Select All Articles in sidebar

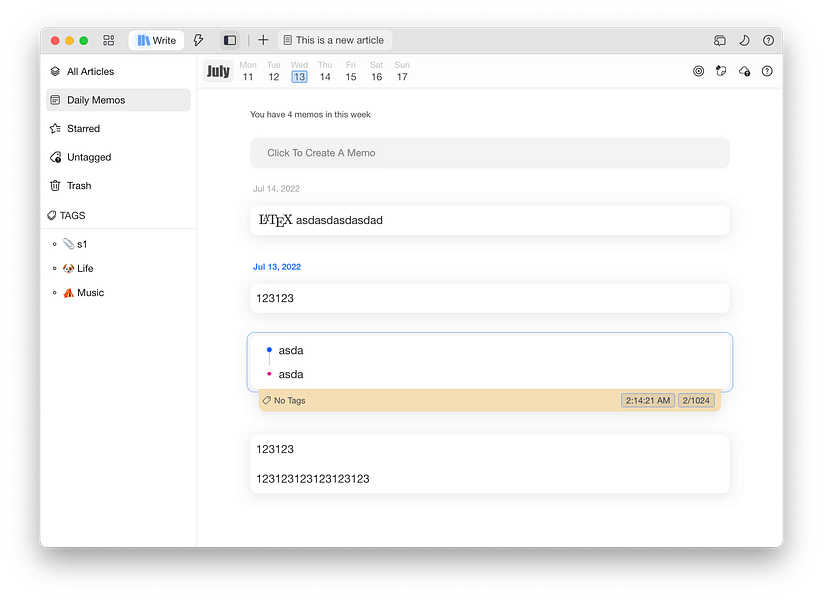(118, 71)
